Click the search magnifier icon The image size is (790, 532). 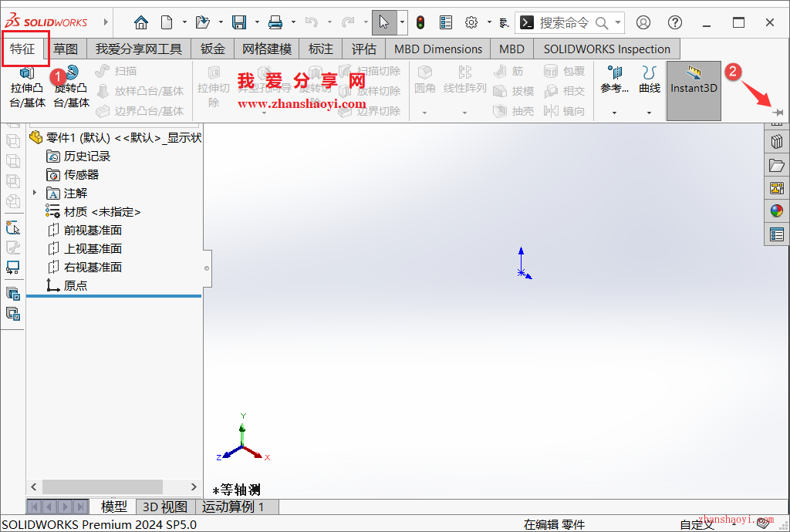coord(602,22)
